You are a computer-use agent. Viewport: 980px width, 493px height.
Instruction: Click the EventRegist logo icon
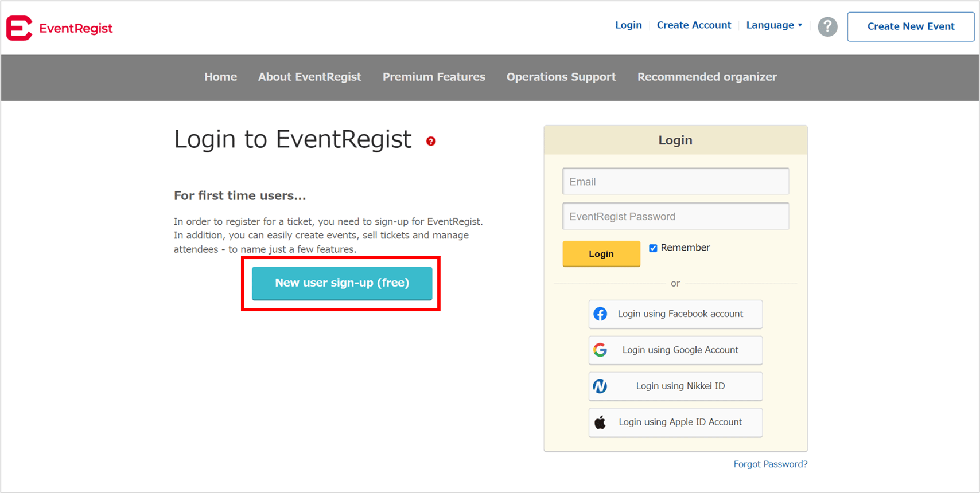[x=20, y=28]
